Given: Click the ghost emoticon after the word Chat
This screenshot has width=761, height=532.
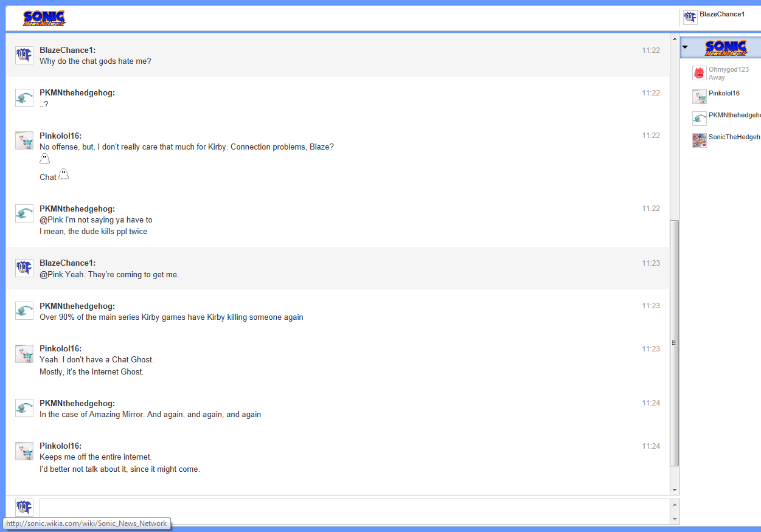Looking at the screenshot, I should 63,175.
